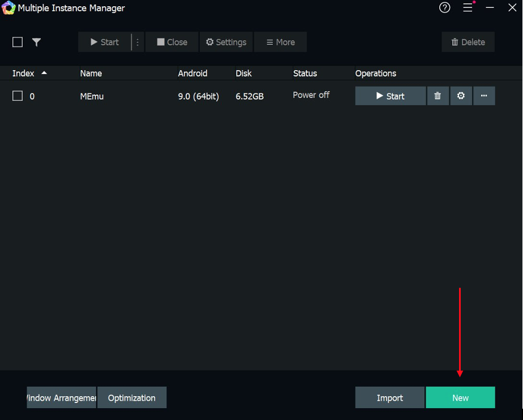Select the checkbox for instance index 0
This screenshot has width=523, height=420.
coord(17,96)
